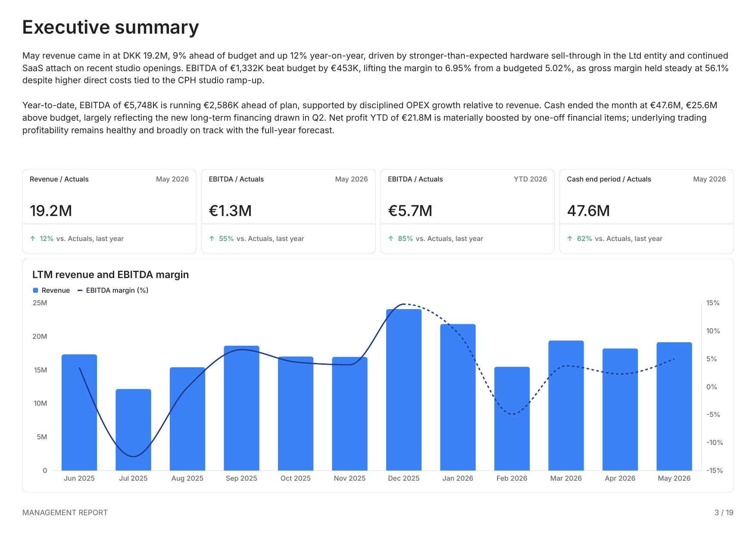The image size is (756, 535).
Task: Click the Dec 2025 revenue bar
Action: coord(404,390)
